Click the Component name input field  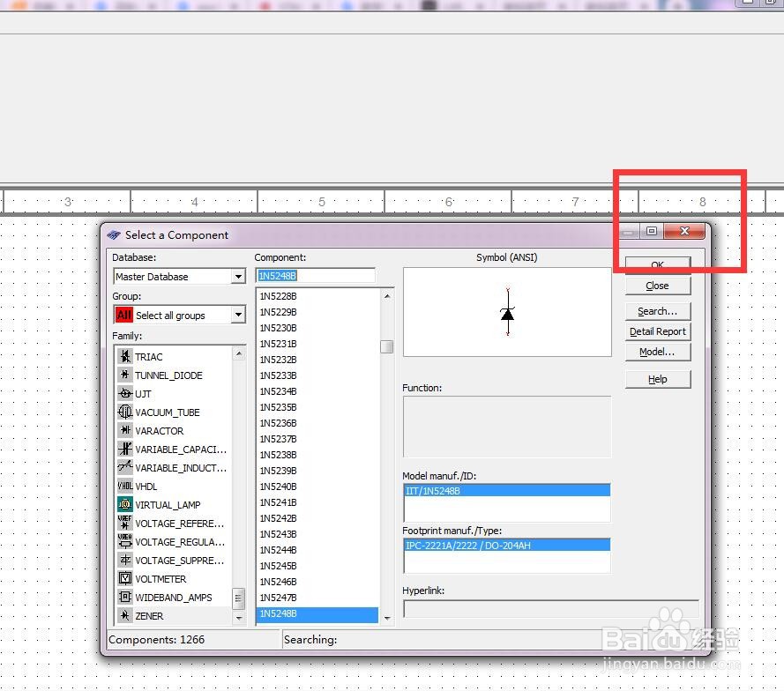pos(316,276)
